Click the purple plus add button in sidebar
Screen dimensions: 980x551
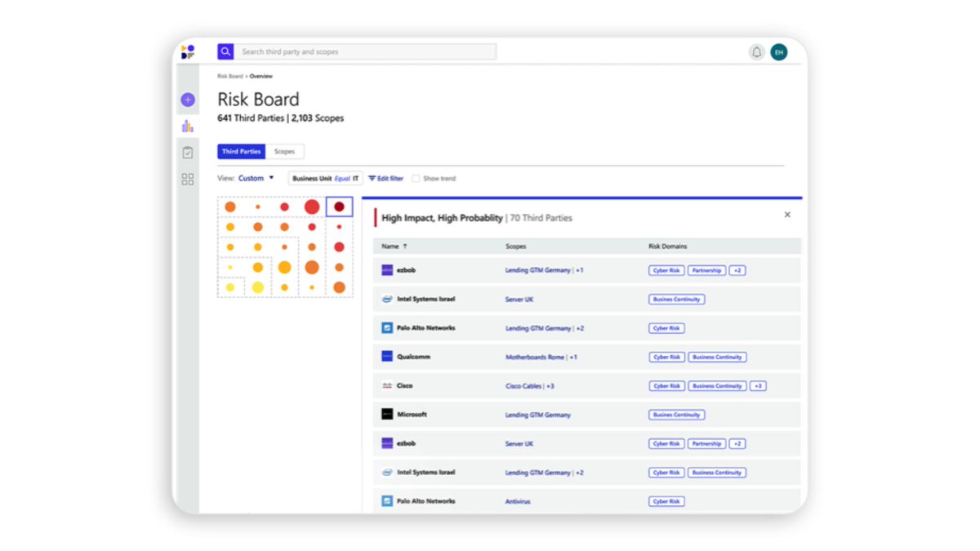(188, 100)
